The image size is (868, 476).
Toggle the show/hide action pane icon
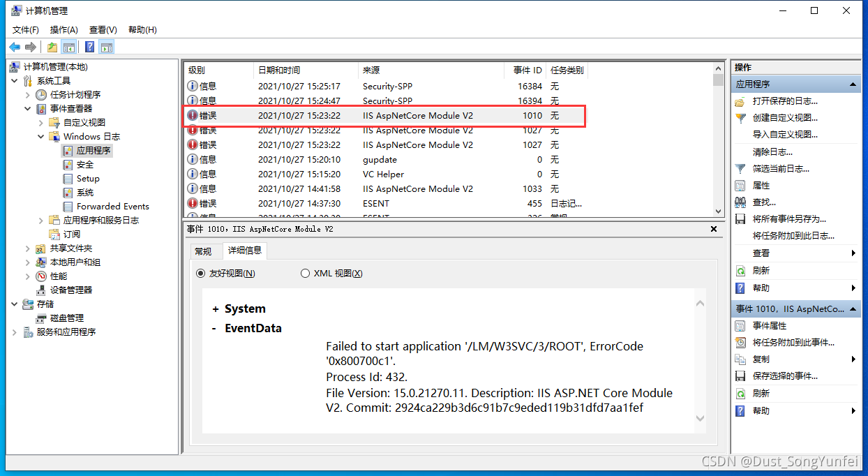pos(106,47)
